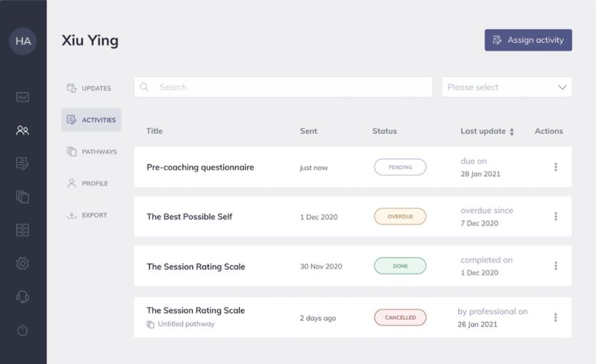Screen dimensions: 596x364
Task: Expand the 'Please select' filter dropdown
Action: click(x=506, y=87)
